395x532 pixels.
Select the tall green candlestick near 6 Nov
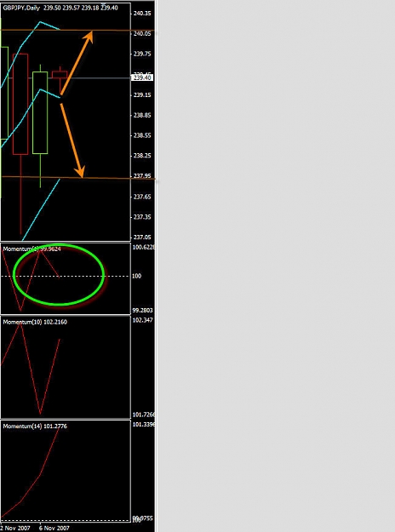(x=40, y=112)
